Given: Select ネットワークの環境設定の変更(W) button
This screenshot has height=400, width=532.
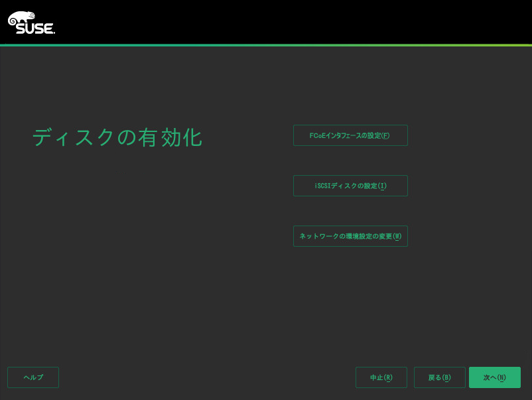Looking at the screenshot, I should 350,236.
